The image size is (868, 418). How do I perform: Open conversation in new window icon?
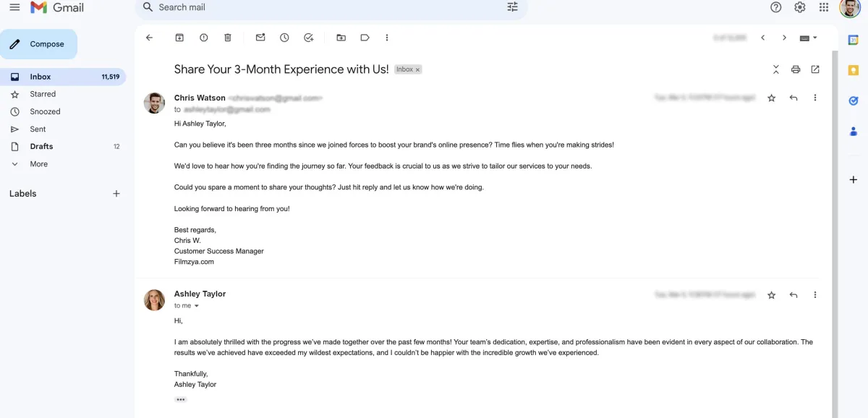click(815, 69)
